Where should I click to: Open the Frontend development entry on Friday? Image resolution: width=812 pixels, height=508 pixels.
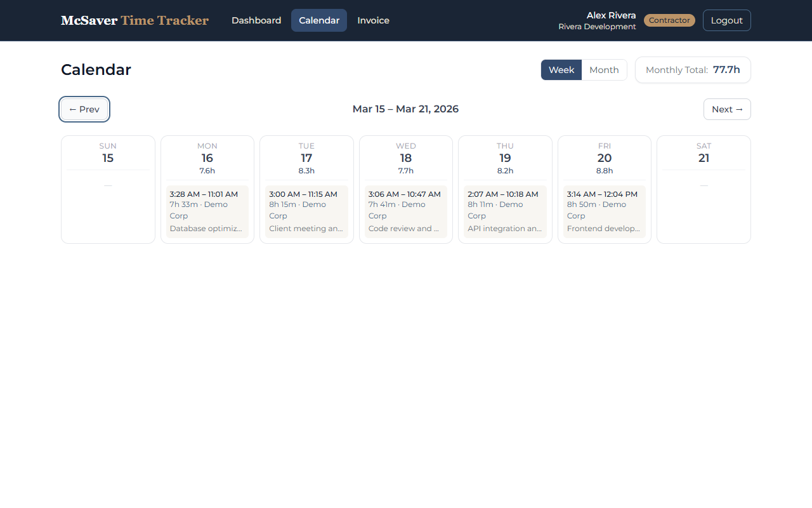(x=605, y=212)
